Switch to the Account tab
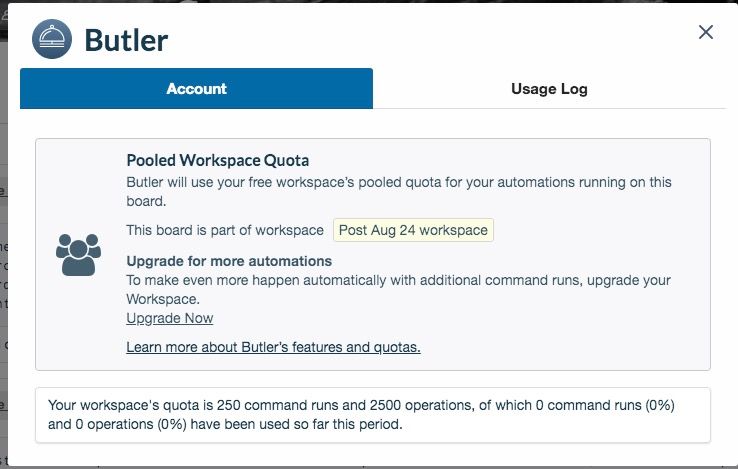738x469 pixels. (196, 89)
